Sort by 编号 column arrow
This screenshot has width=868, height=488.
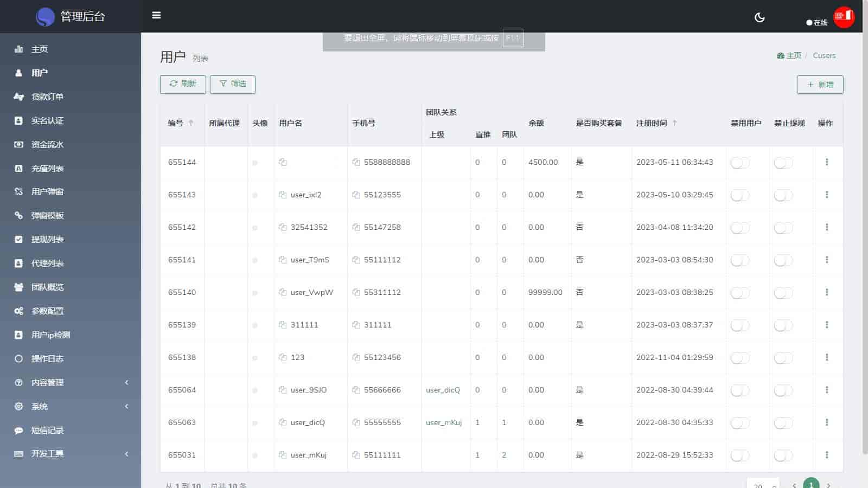[191, 123]
